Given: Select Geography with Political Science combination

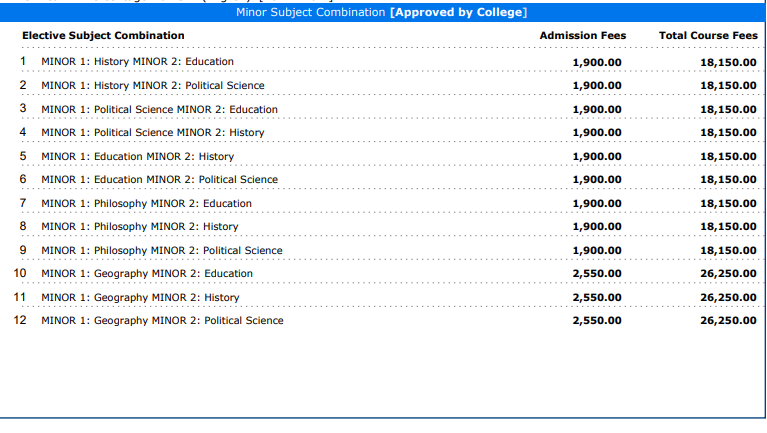Looking at the screenshot, I should point(162,321).
